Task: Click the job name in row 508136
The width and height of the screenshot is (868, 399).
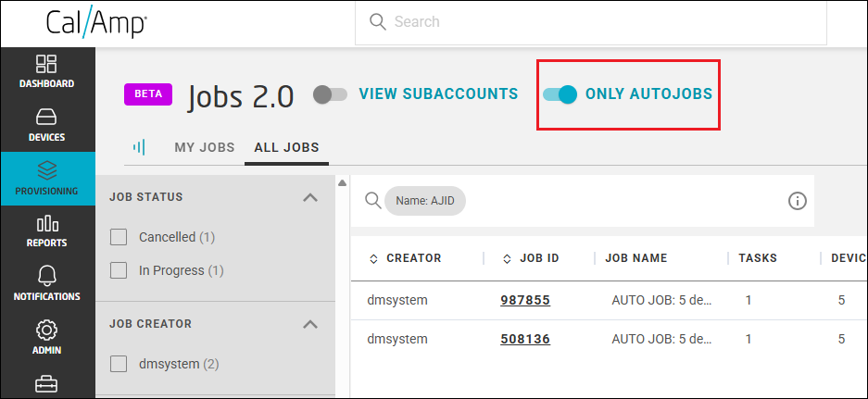Action: 661,339
